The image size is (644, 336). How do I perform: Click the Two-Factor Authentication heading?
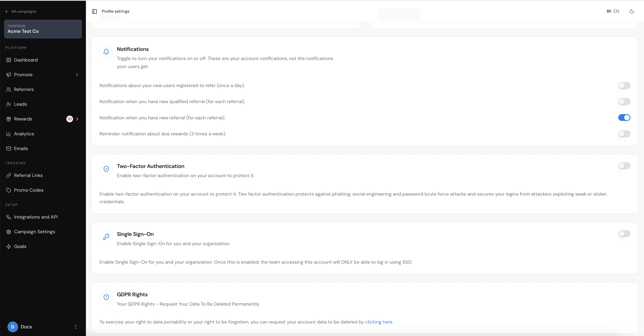151,166
